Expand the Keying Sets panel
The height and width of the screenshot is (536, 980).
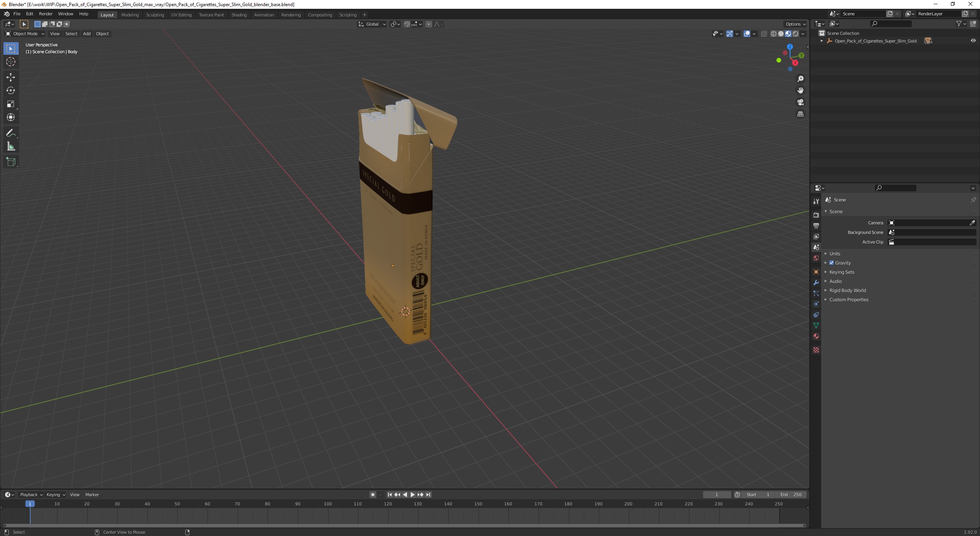click(842, 272)
